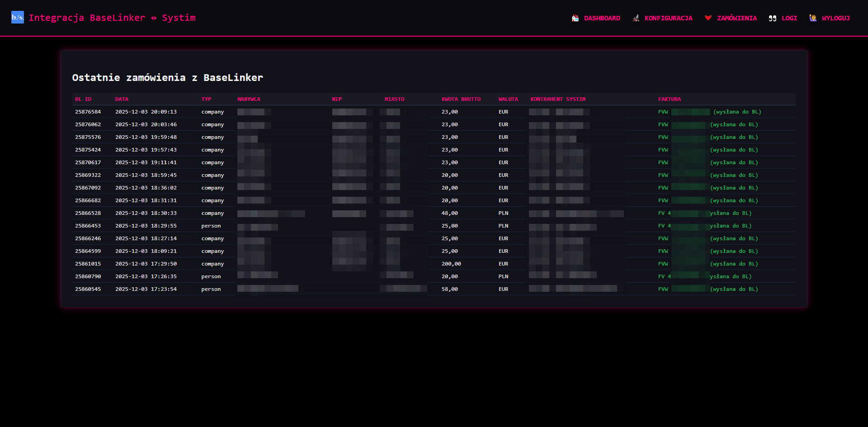
Task: Click the eyes icon beside Logi
Action: point(773,18)
